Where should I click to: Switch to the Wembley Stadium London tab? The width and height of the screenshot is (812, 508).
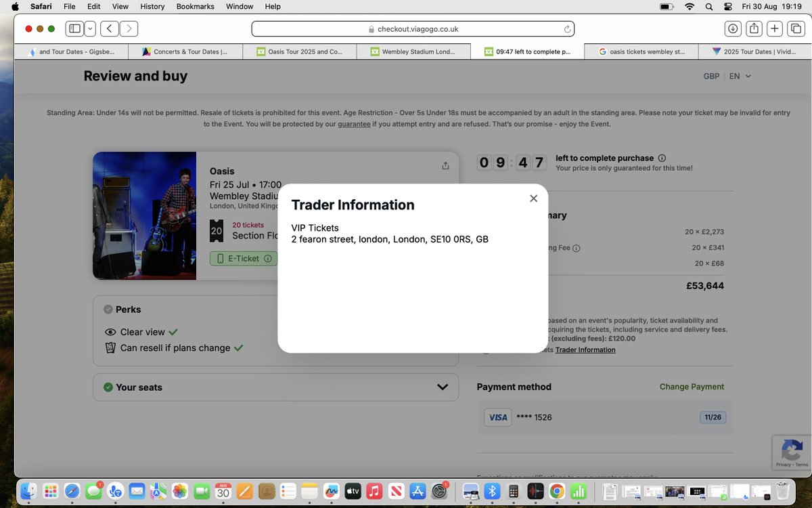pos(413,51)
